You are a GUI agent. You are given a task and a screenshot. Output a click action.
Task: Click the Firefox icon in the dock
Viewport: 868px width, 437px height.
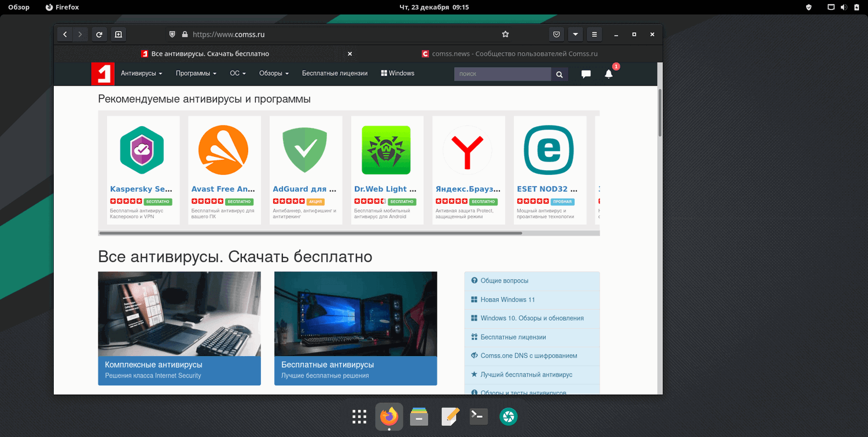click(389, 416)
